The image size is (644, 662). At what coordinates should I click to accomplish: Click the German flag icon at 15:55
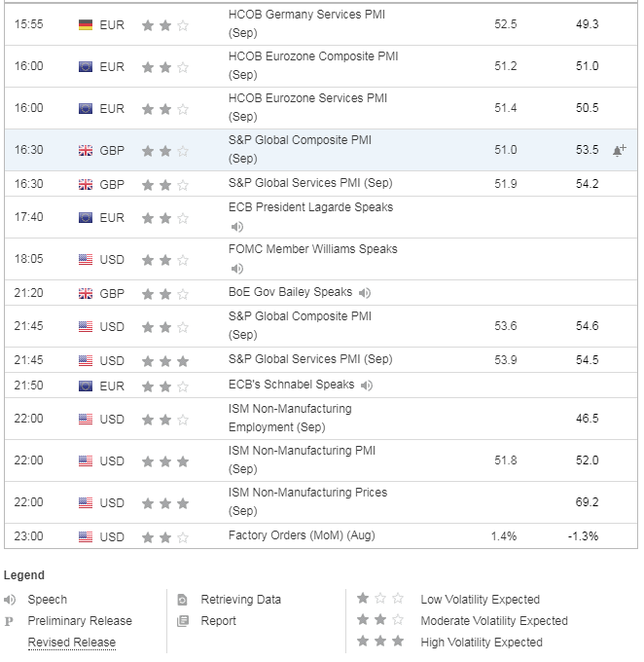(86, 25)
